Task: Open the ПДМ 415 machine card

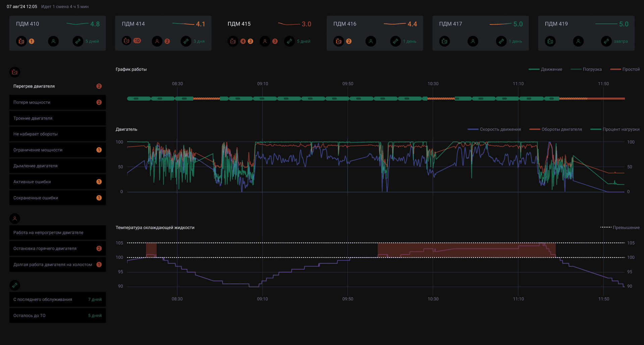Action: coord(269,33)
